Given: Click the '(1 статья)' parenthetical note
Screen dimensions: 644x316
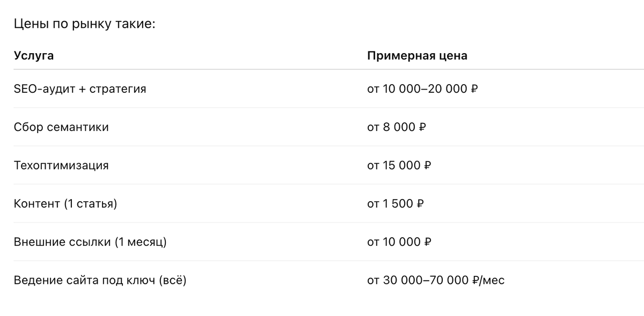Looking at the screenshot, I should (x=90, y=204).
